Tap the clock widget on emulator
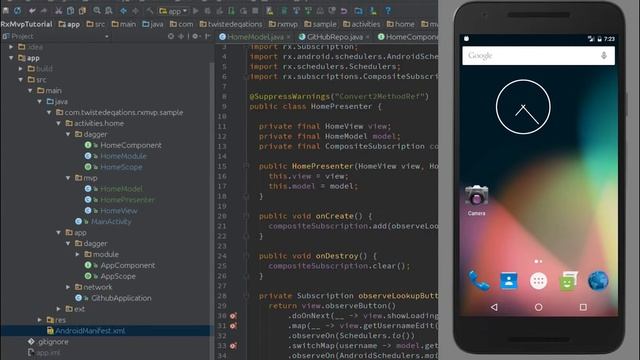640x360 pixels. pyautogui.click(x=523, y=107)
